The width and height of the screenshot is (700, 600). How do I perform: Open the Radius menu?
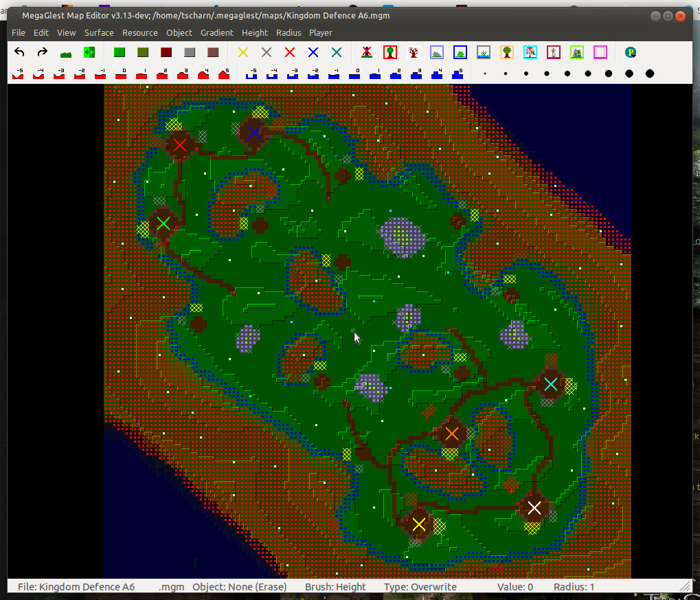289,32
